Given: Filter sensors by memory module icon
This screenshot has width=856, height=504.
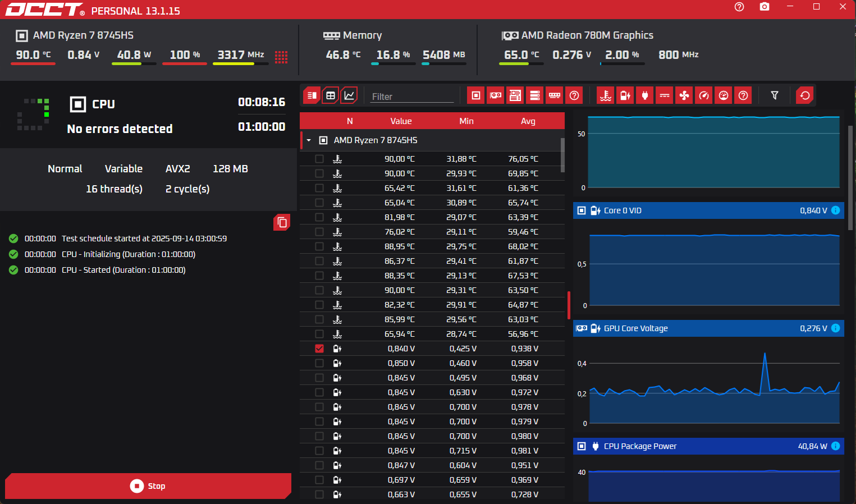Looking at the screenshot, I should [555, 95].
